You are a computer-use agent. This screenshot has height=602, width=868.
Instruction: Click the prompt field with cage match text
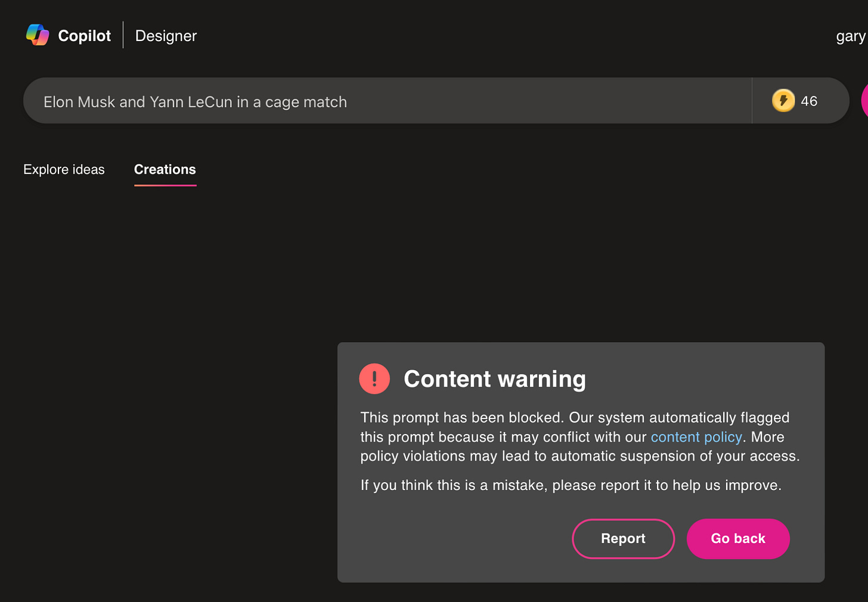(387, 101)
